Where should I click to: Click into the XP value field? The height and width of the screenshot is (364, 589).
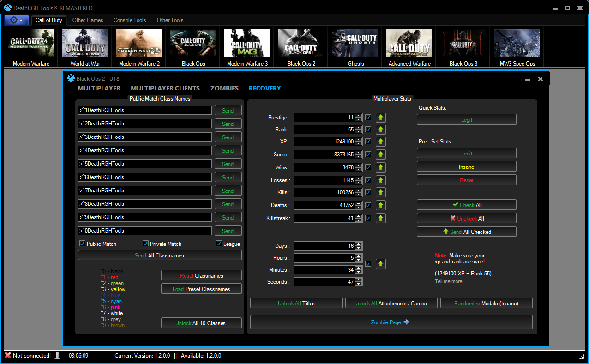tap(325, 142)
